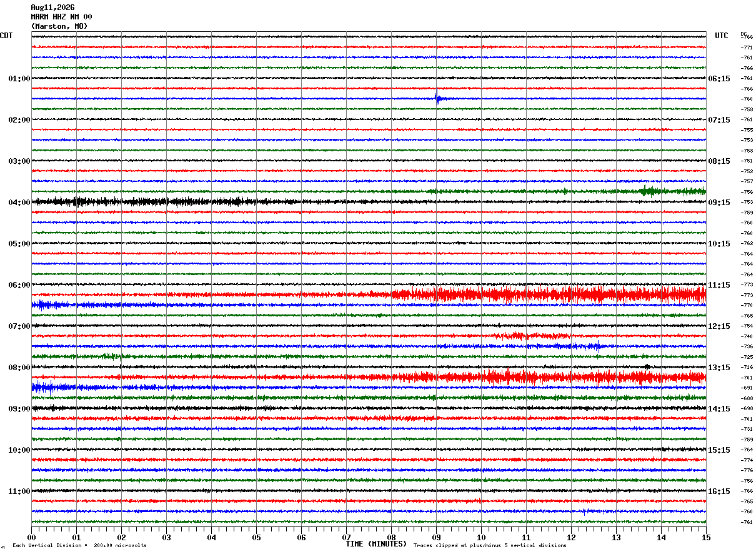Click the MARM HHZ NM 00 station title
Image resolution: width=756 pixels, height=554 pixels.
click(61, 17)
